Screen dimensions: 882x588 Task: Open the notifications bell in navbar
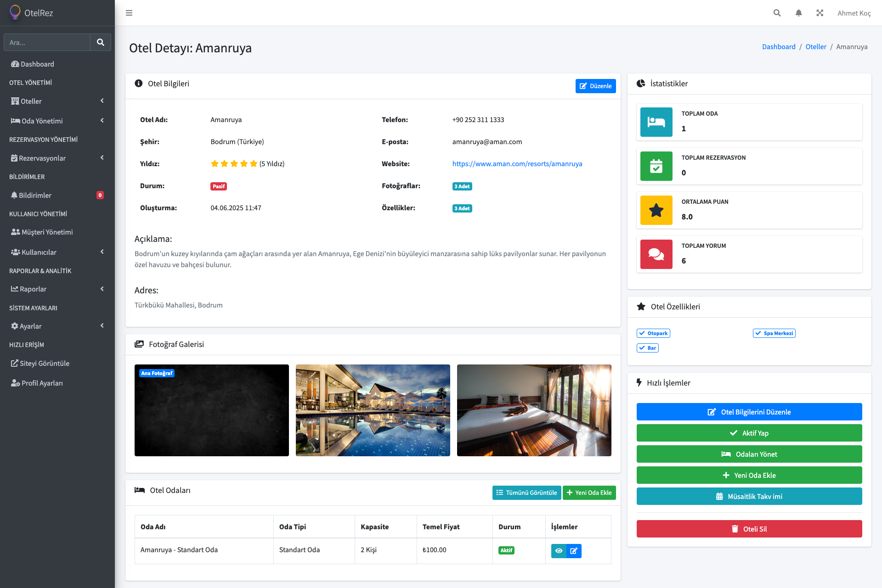pyautogui.click(x=798, y=13)
